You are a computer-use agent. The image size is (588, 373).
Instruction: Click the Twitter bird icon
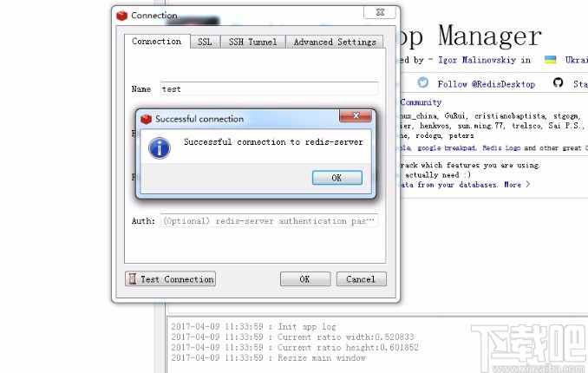pos(423,82)
